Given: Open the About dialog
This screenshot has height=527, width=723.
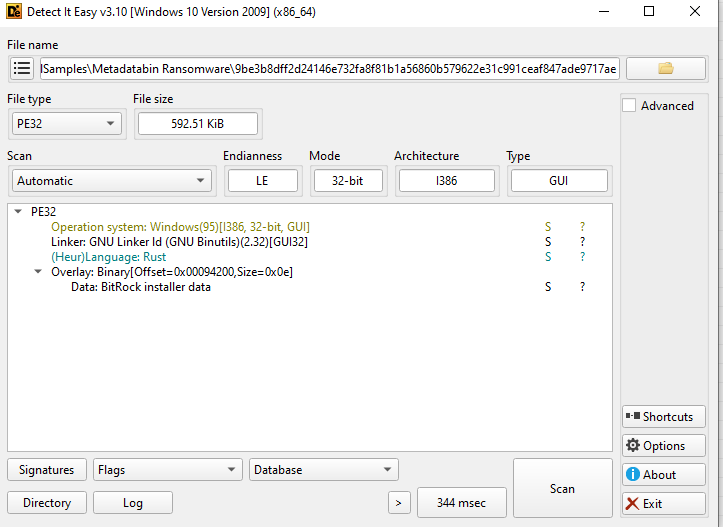Looking at the screenshot, I should pos(664,474).
